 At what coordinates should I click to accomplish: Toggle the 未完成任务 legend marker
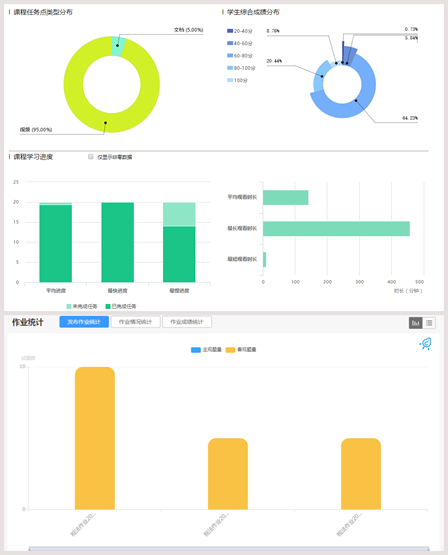click(69, 306)
